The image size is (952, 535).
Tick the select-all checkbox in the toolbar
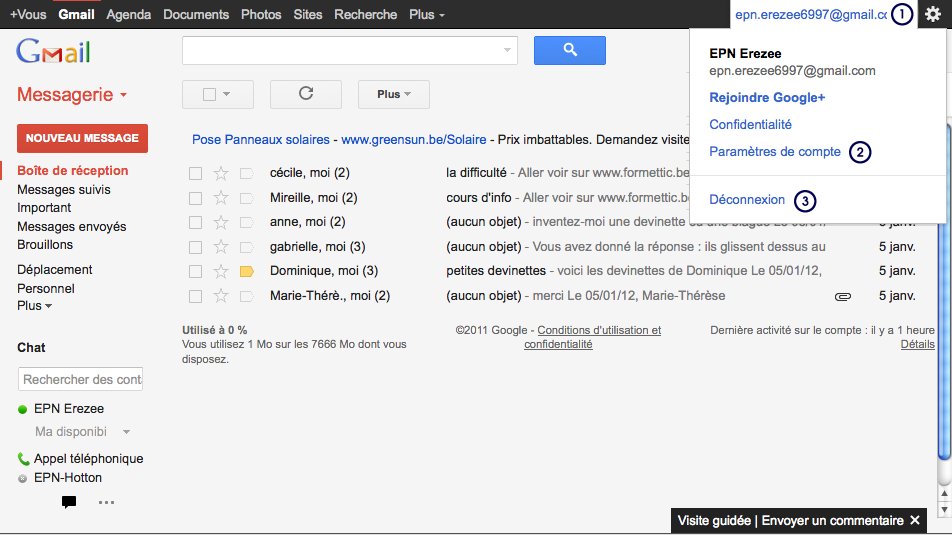click(x=209, y=94)
